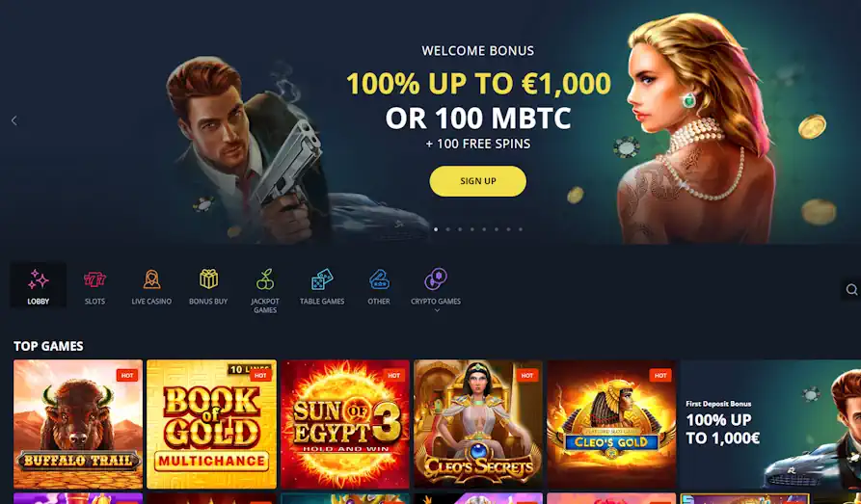Open the Live Casino dealer icon
The height and width of the screenshot is (504, 861).
[x=151, y=279]
